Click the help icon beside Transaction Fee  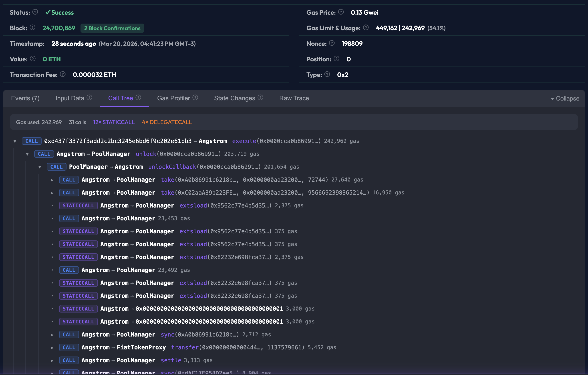[x=63, y=74]
